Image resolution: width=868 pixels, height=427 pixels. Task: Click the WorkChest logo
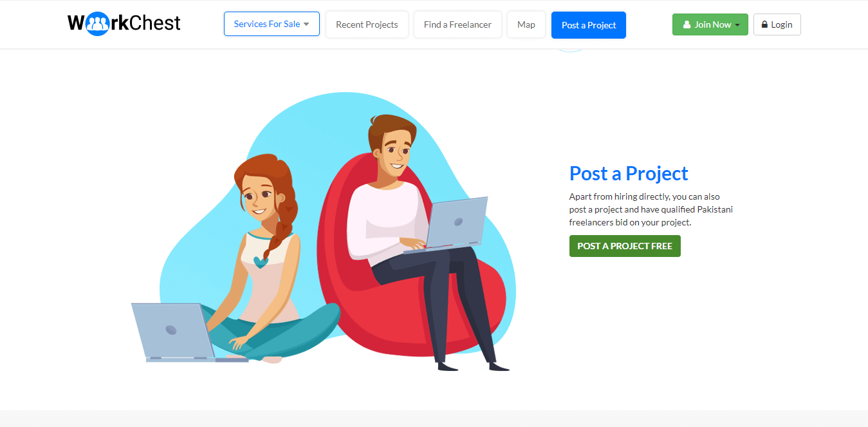[x=124, y=24]
